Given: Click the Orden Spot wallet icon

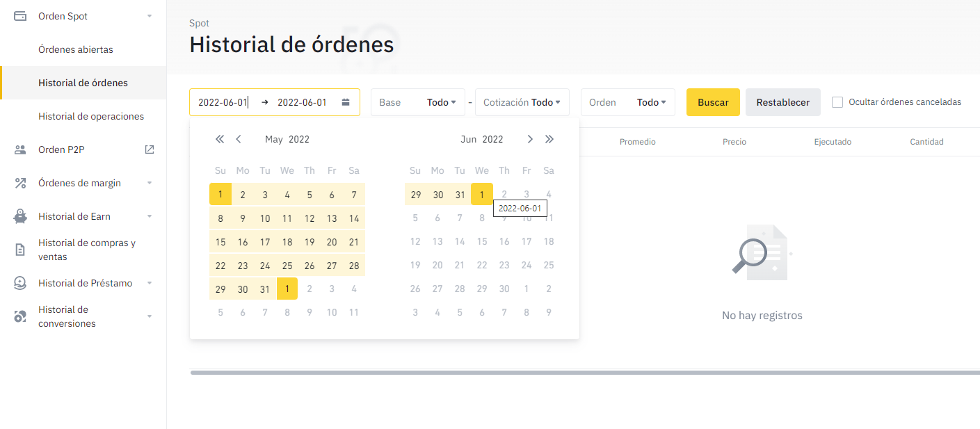Looking at the screenshot, I should (20, 16).
